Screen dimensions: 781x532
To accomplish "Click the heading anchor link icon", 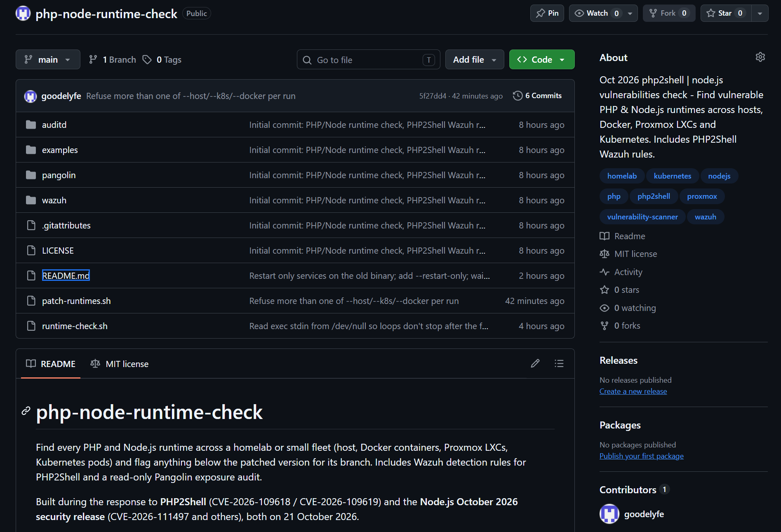I will click(26, 411).
